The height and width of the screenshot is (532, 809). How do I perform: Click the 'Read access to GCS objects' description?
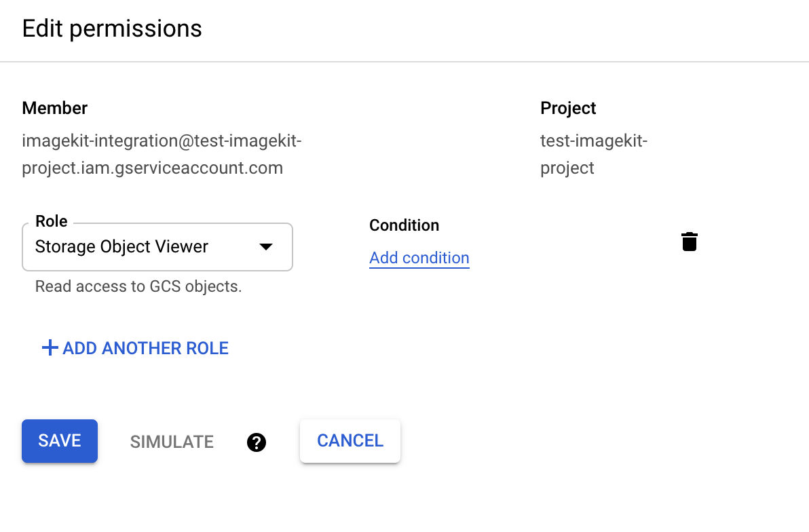point(138,286)
